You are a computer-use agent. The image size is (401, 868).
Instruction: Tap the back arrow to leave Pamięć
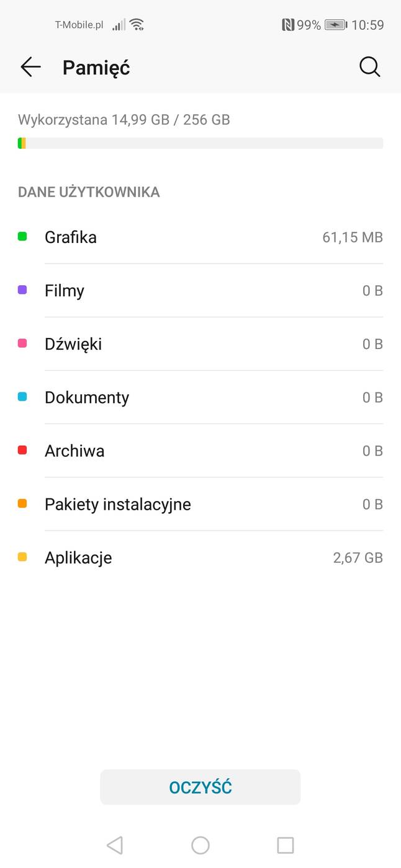tap(30, 67)
